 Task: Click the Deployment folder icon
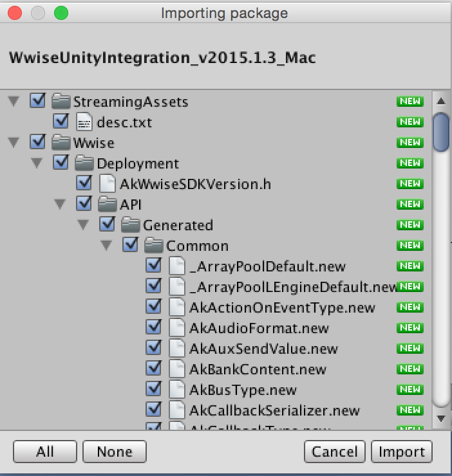point(84,163)
